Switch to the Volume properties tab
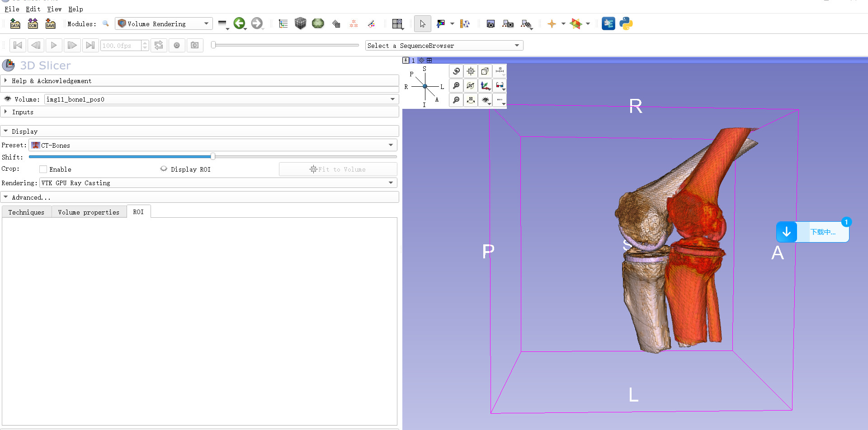This screenshot has height=430, width=868. coord(89,212)
